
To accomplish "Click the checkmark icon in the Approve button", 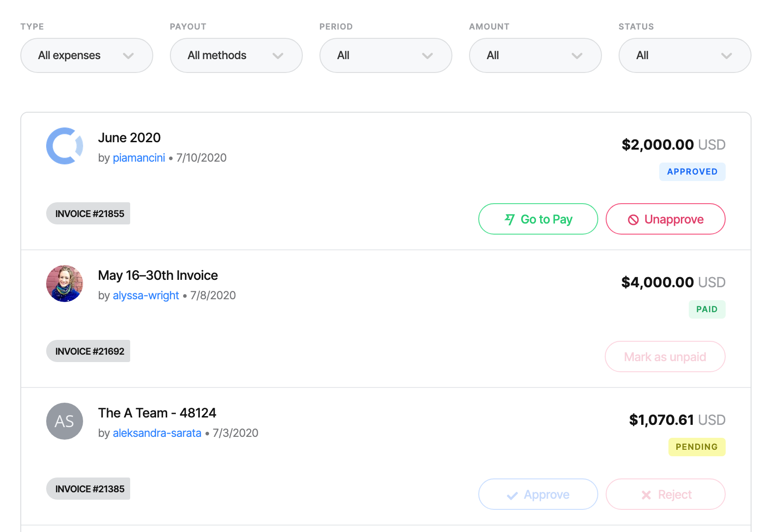I will click(x=511, y=494).
